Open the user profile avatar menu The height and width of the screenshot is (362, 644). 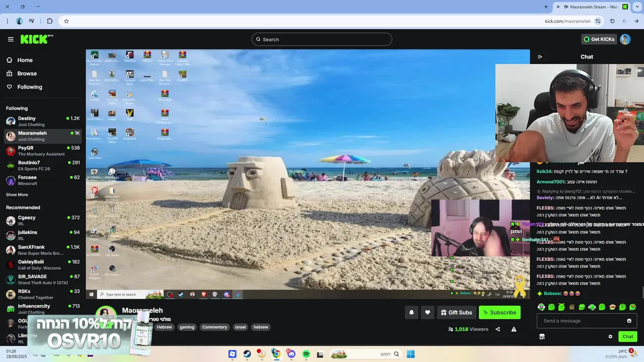(x=625, y=39)
